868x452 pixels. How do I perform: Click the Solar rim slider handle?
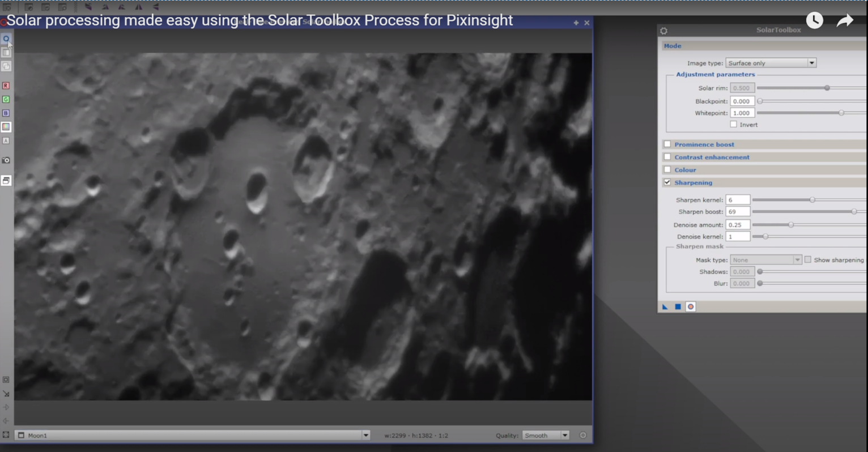click(827, 88)
